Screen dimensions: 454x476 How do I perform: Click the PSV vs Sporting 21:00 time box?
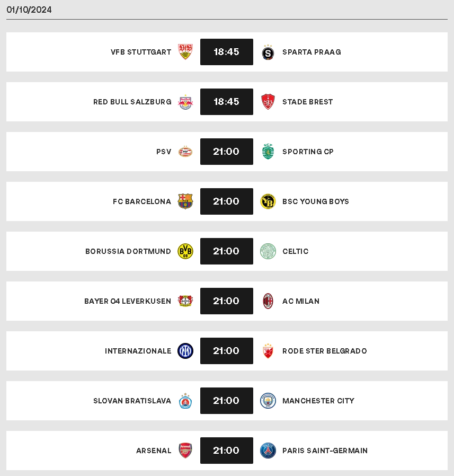226,152
